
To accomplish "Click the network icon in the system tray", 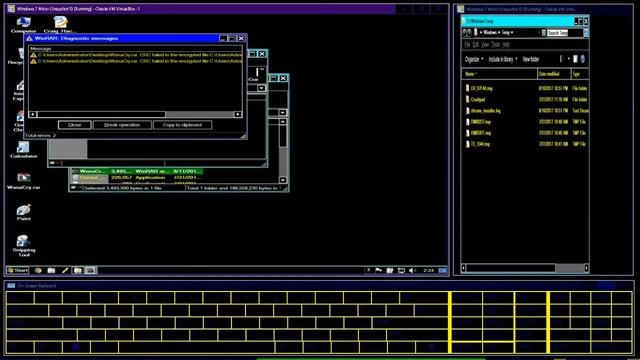I will 401,270.
